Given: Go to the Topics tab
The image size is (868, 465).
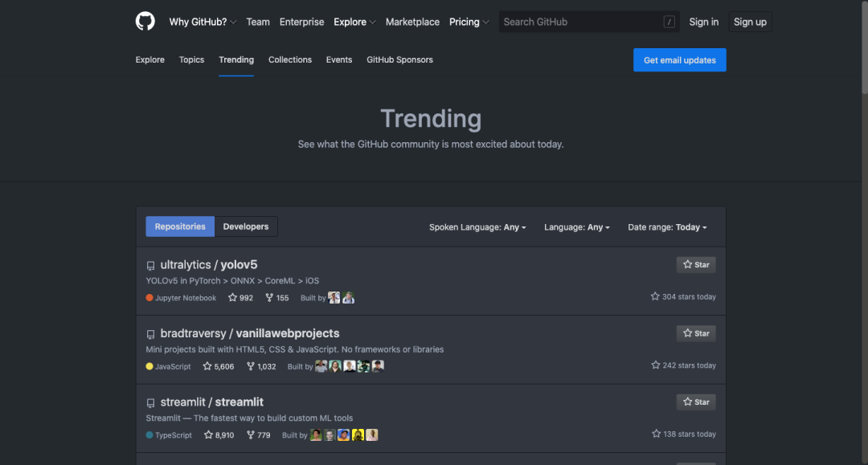Looking at the screenshot, I should (191, 59).
